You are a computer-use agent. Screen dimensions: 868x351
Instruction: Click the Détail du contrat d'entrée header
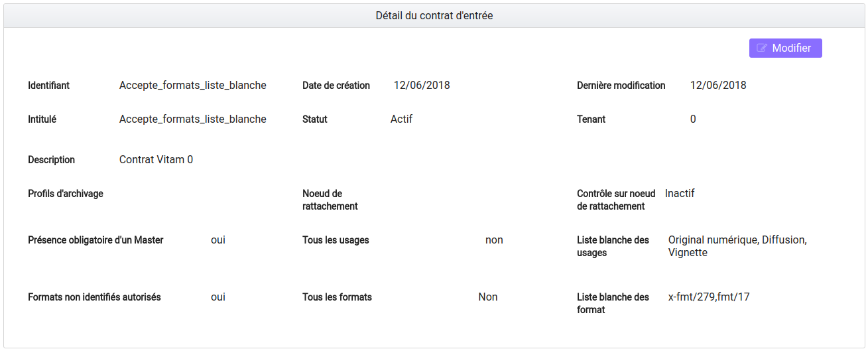click(434, 15)
